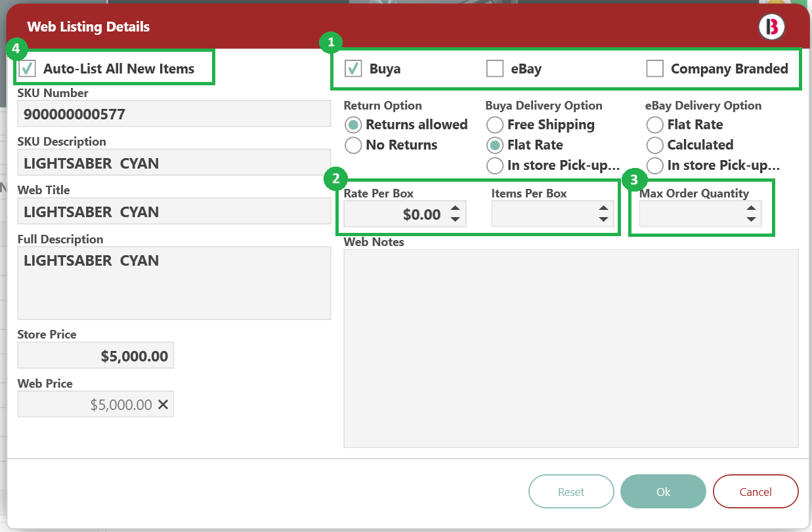This screenshot has height=532, width=812.
Task: Click into the Full Description text area
Action: click(174, 283)
